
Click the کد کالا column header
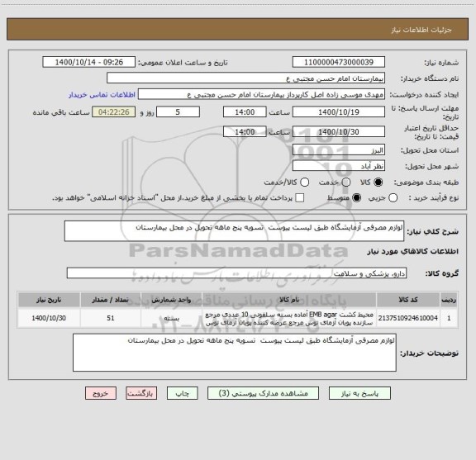(x=408, y=300)
